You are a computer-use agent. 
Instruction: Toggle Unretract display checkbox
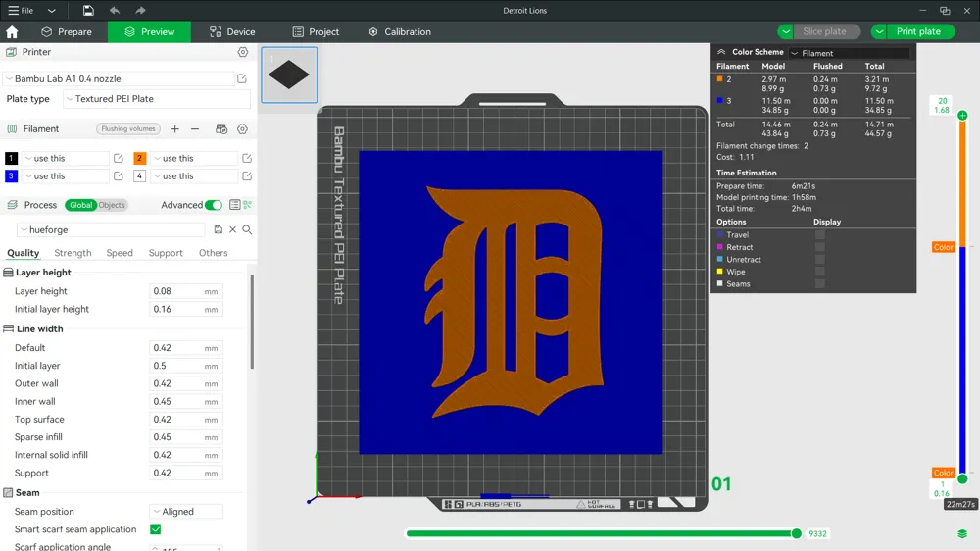pos(820,259)
